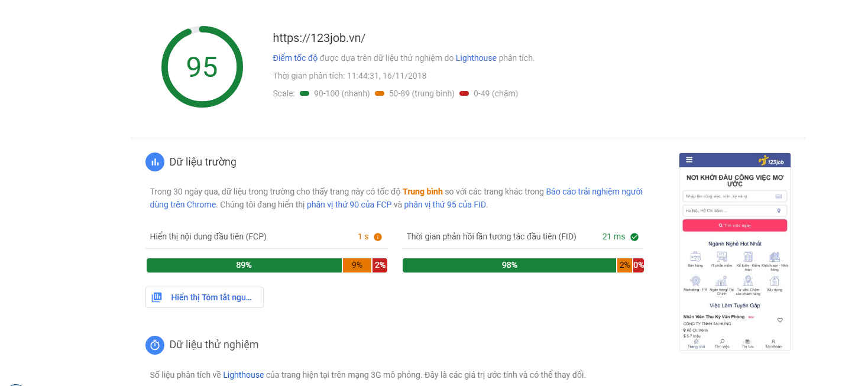
Task: Click the Dữ liệu thử nghiệm heading
Action: [214, 345]
